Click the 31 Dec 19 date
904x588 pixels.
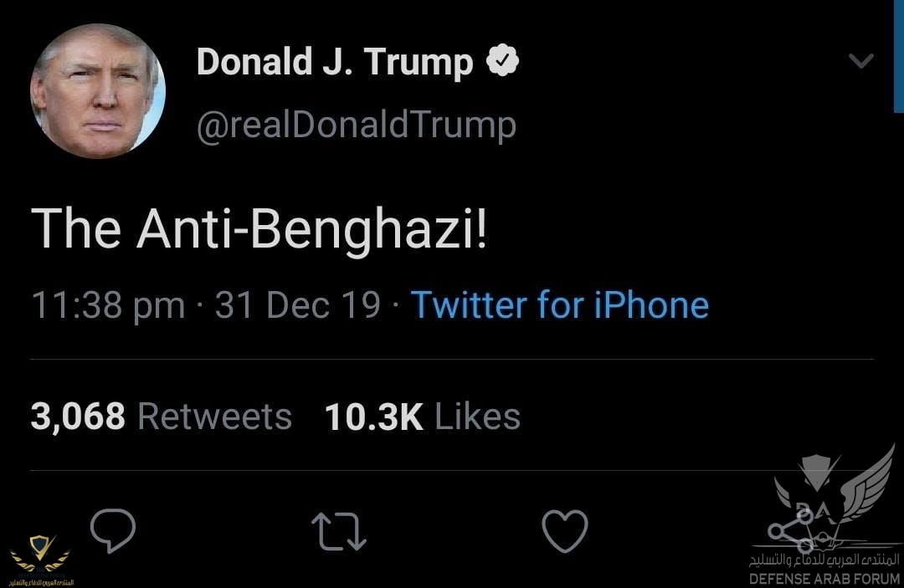298,305
